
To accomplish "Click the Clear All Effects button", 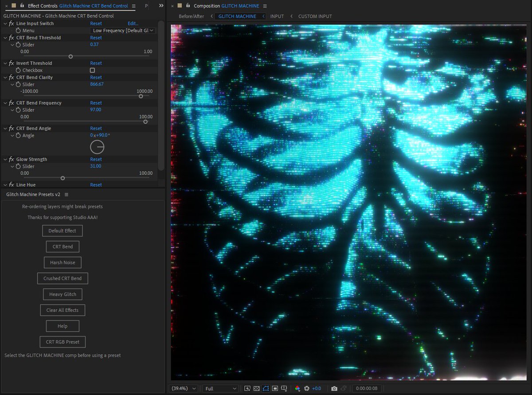I will 63,310.
